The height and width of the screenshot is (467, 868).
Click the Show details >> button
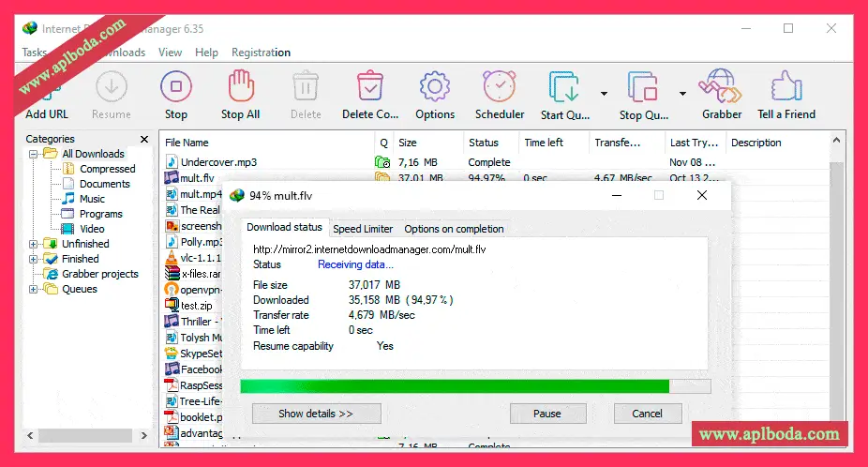(x=316, y=414)
